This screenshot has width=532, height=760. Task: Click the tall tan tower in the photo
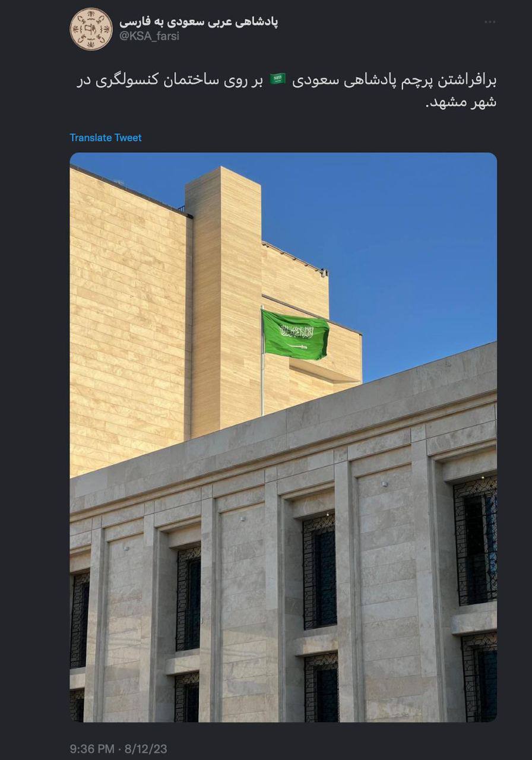pos(223,300)
